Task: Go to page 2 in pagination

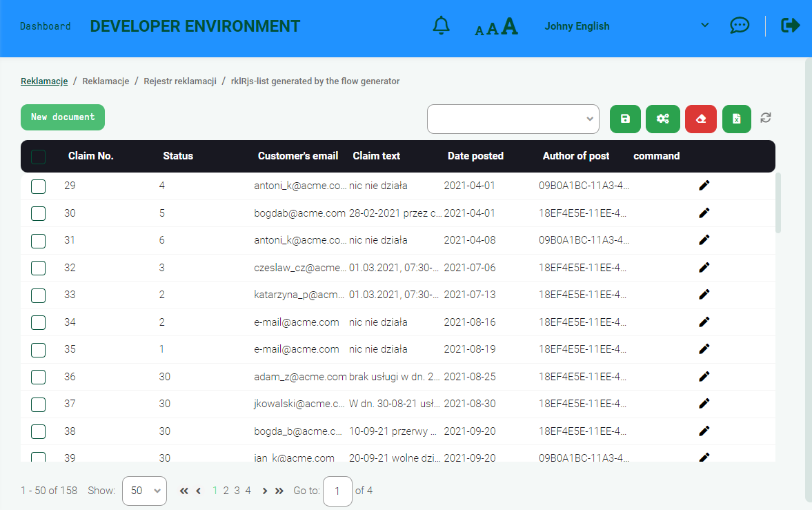Action: click(226, 491)
